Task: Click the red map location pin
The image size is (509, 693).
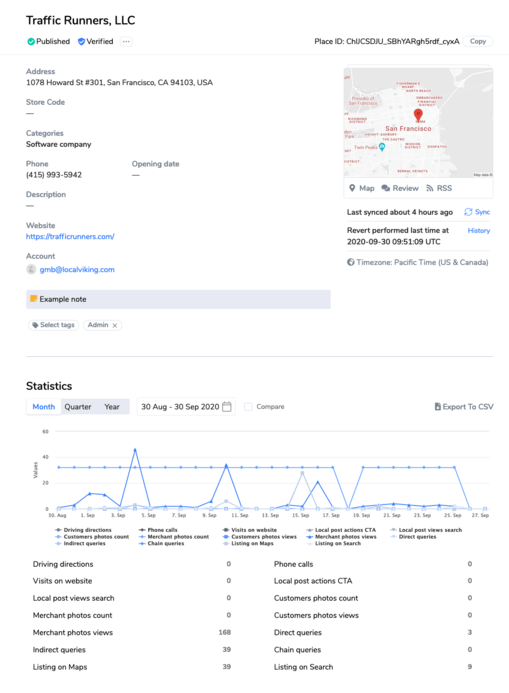Action: [418, 115]
